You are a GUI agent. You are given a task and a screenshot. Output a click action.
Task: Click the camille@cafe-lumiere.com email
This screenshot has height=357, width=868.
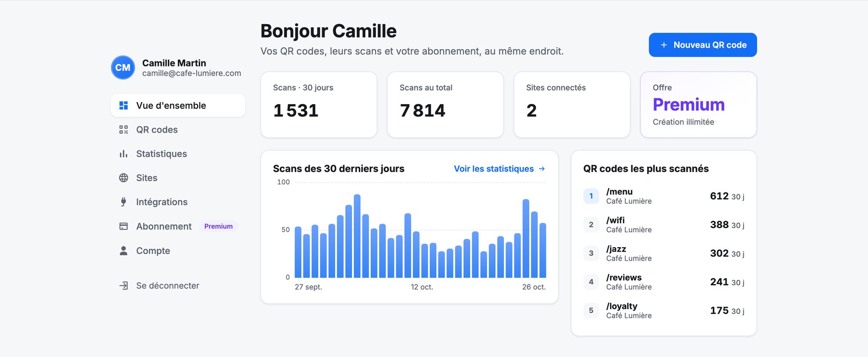[191, 73]
